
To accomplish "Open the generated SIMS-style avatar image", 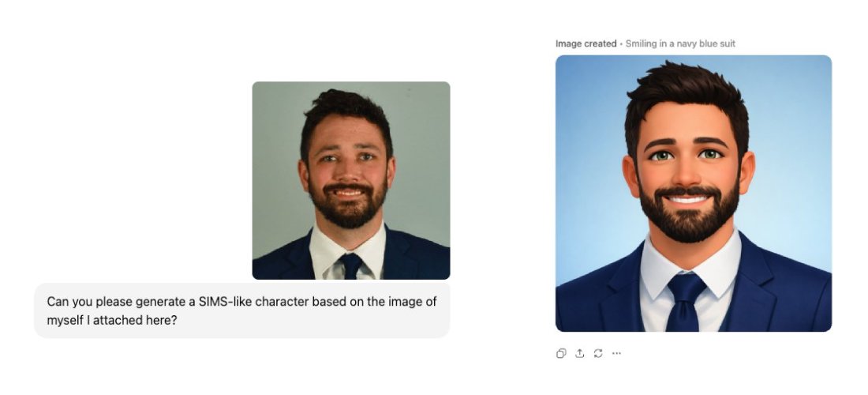I will [x=694, y=194].
